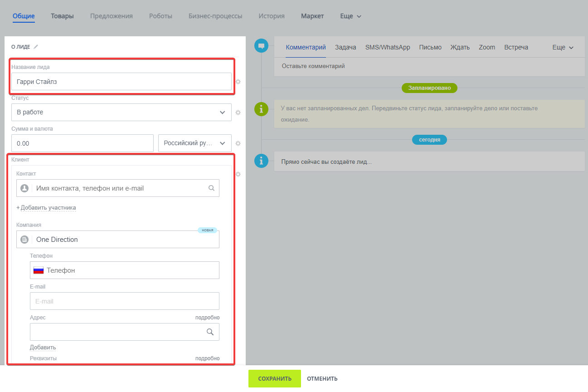This screenshot has width=588, height=392.
Task: Click the Russian flag country selector
Action: (39, 270)
